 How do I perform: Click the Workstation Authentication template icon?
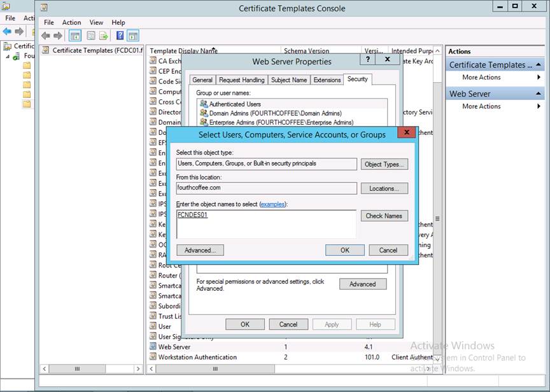(x=153, y=357)
